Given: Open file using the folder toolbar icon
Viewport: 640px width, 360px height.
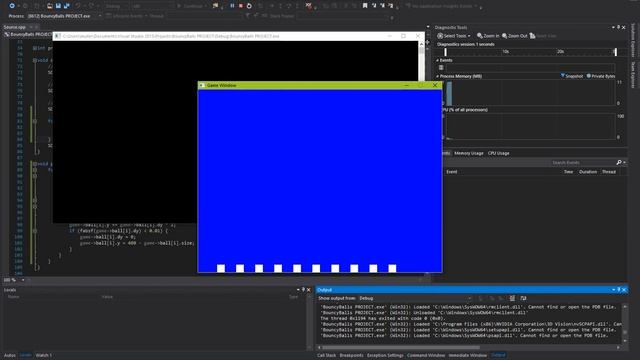Looking at the screenshot, I should pos(50,6).
